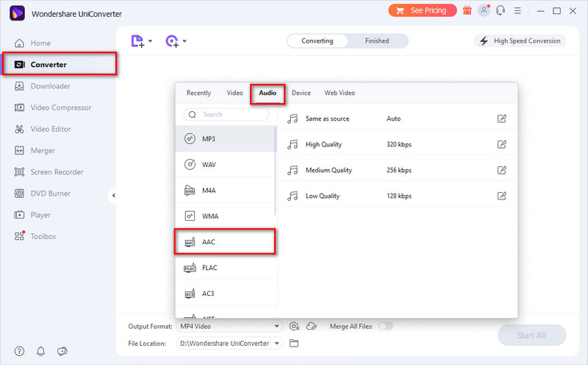Click the format list scrollbar
Screen dimensions: 588x365
coord(276,169)
